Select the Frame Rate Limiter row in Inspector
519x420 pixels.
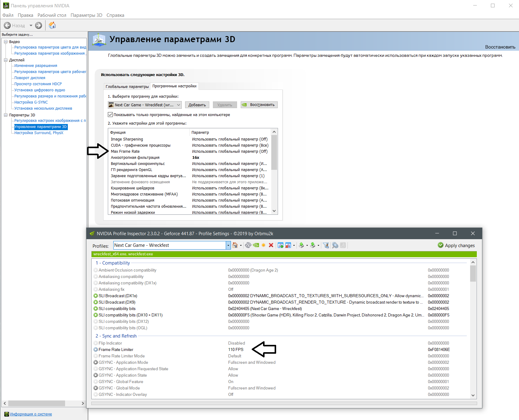point(280,350)
